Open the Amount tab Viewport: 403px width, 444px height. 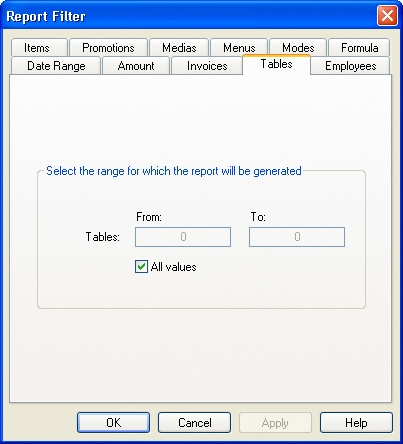136,66
